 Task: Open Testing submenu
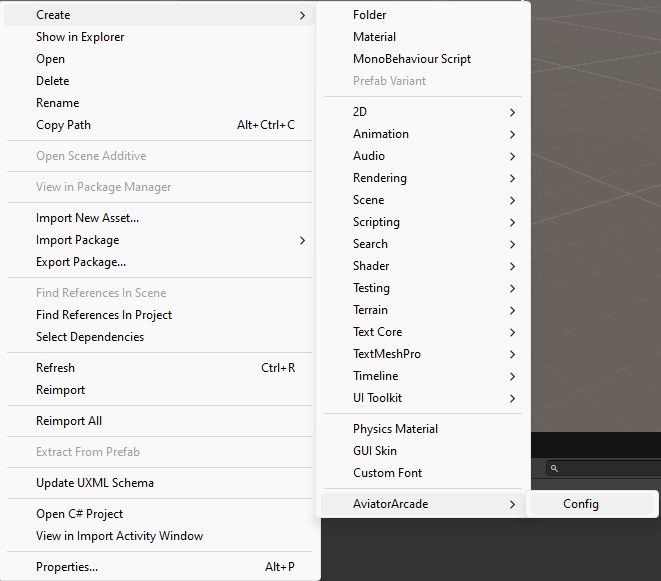point(423,288)
